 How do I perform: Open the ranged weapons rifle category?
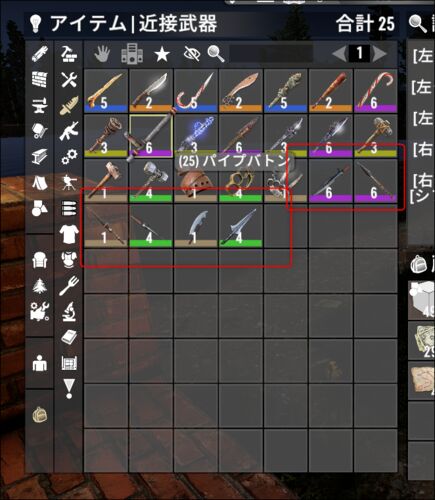69,131
